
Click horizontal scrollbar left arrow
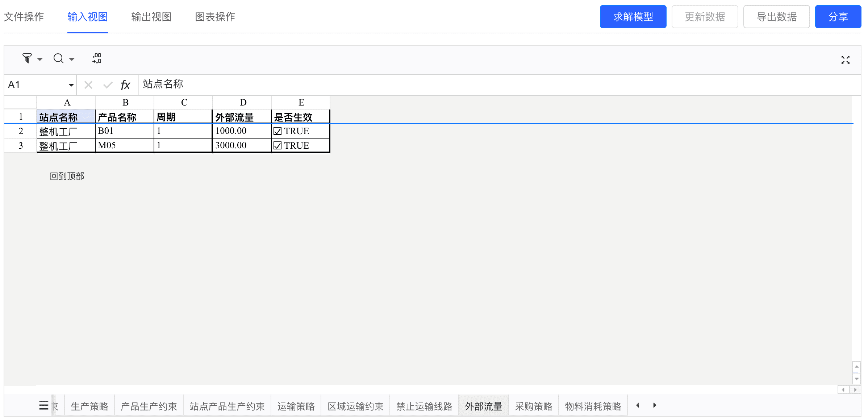click(x=843, y=389)
